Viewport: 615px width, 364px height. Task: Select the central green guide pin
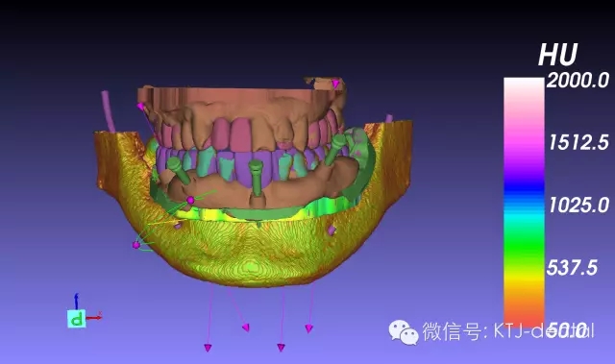point(257,178)
